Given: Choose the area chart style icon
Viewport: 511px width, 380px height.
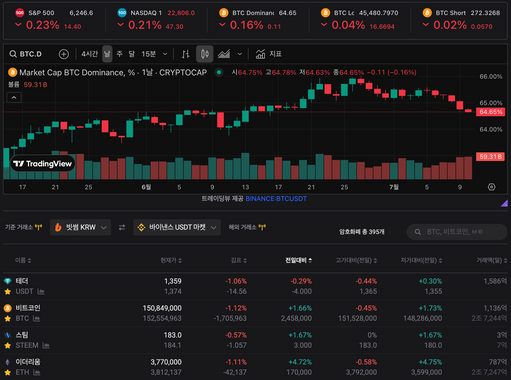Looking at the screenshot, I should coord(224,54).
